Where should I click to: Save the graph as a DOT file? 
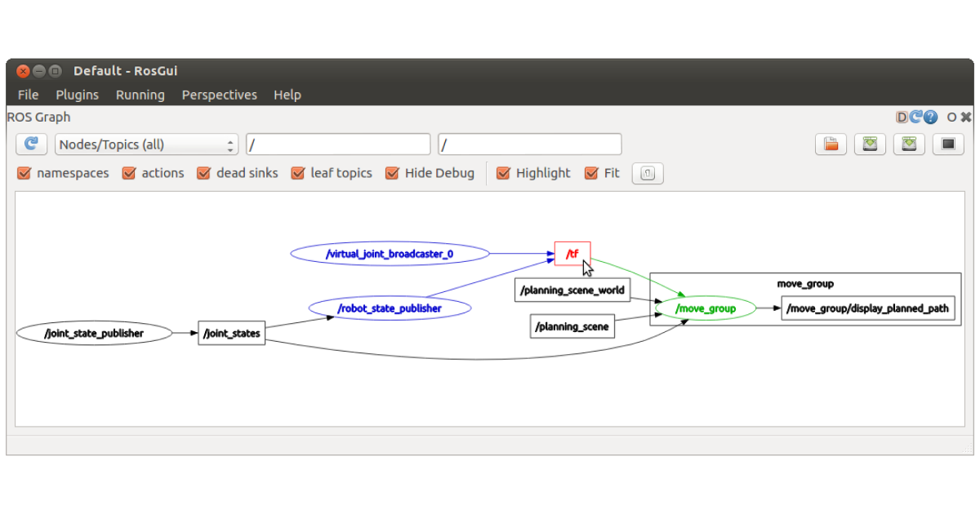870,144
